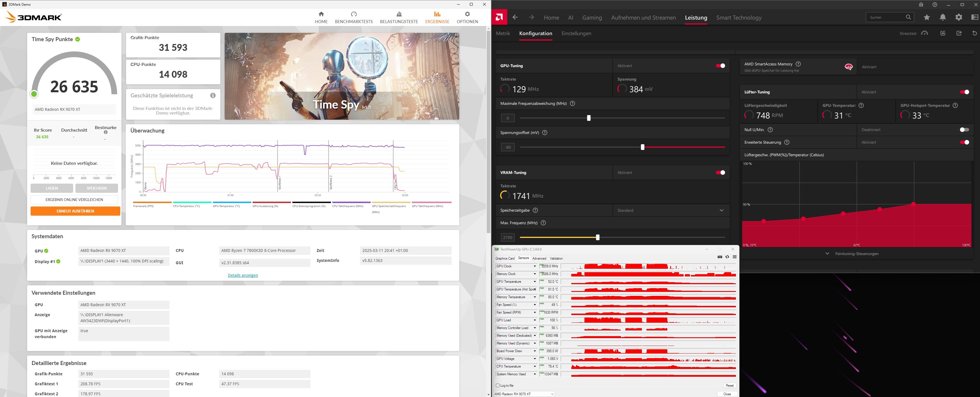Click the Details anzeigen link

(243, 275)
